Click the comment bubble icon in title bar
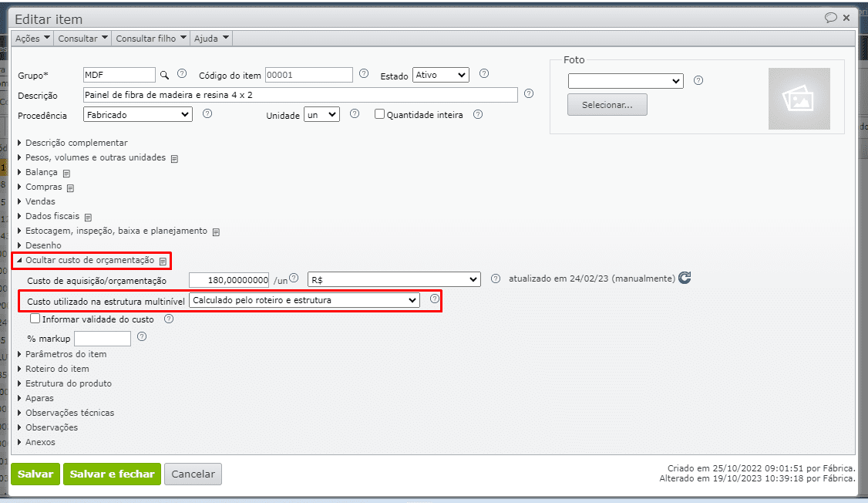868x503 pixels. tap(830, 18)
